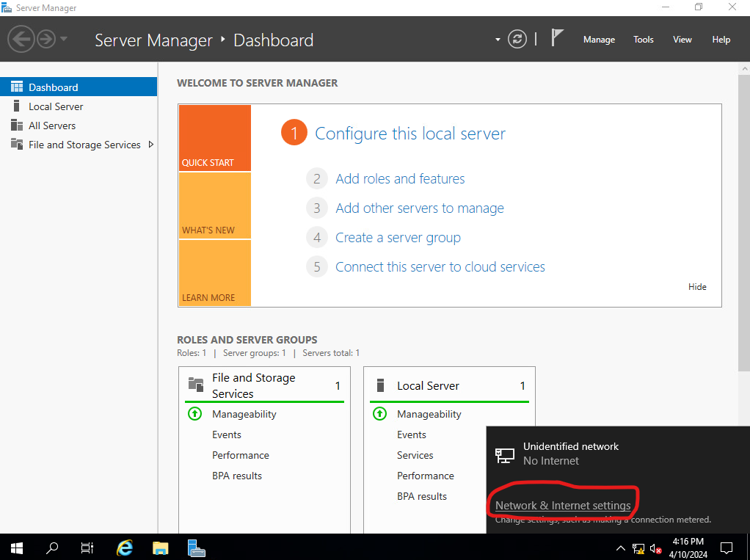Click Connect this server to cloud services

pos(440,266)
